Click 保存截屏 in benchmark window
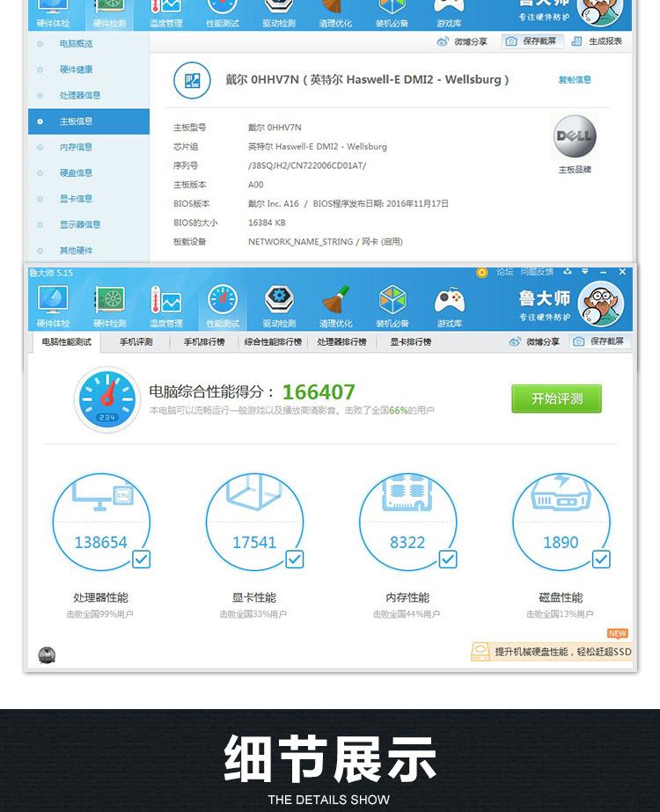The image size is (660, 812). point(600,342)
